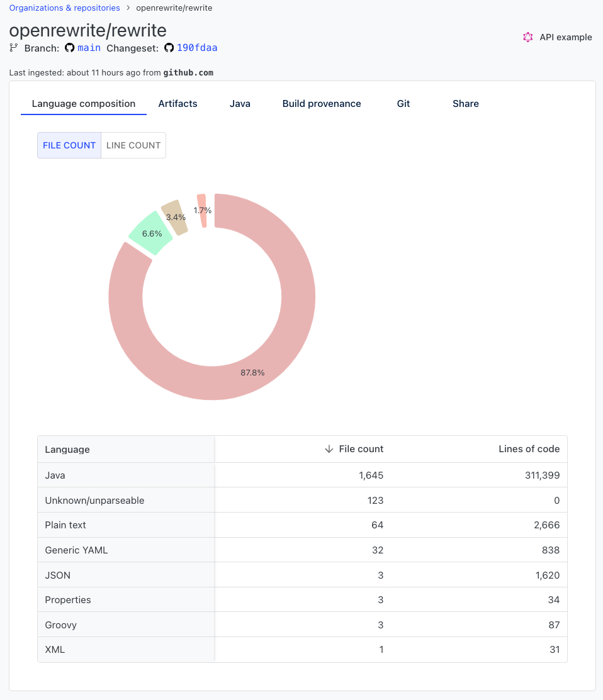Select the Plain text language row
The image size is (603, 700).
302,525
